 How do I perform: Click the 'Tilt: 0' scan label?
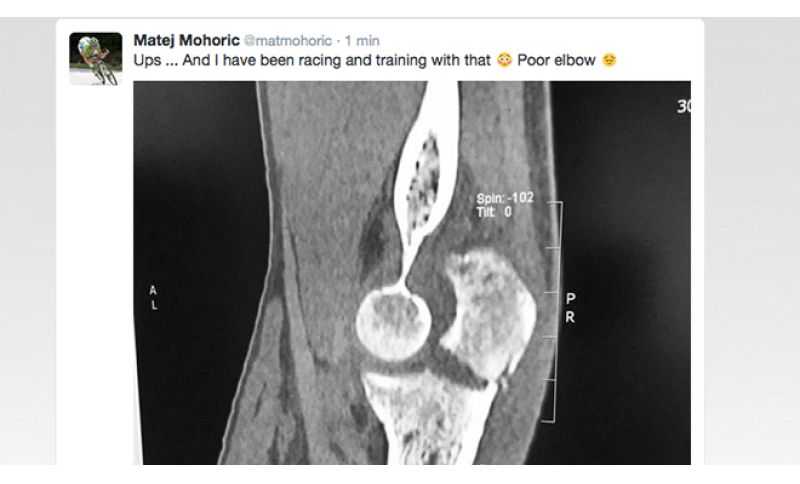coord(494,212)
